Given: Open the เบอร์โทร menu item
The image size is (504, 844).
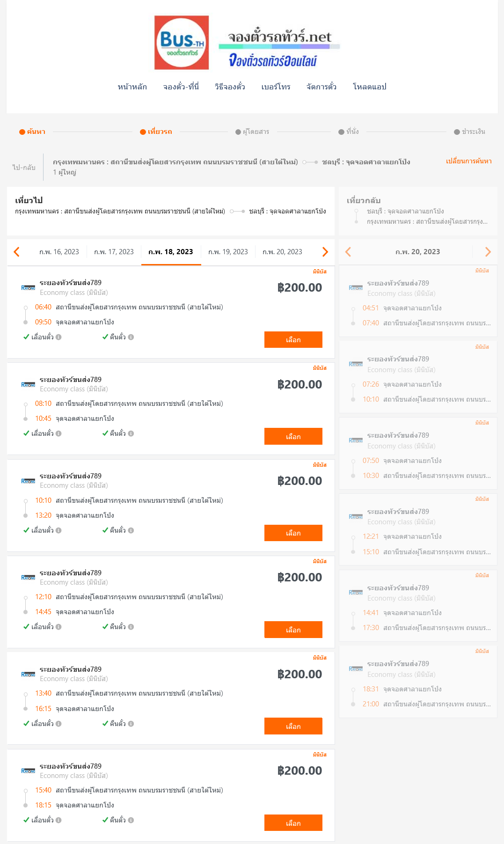Looking at the screenshot, I should coord(276,87).
